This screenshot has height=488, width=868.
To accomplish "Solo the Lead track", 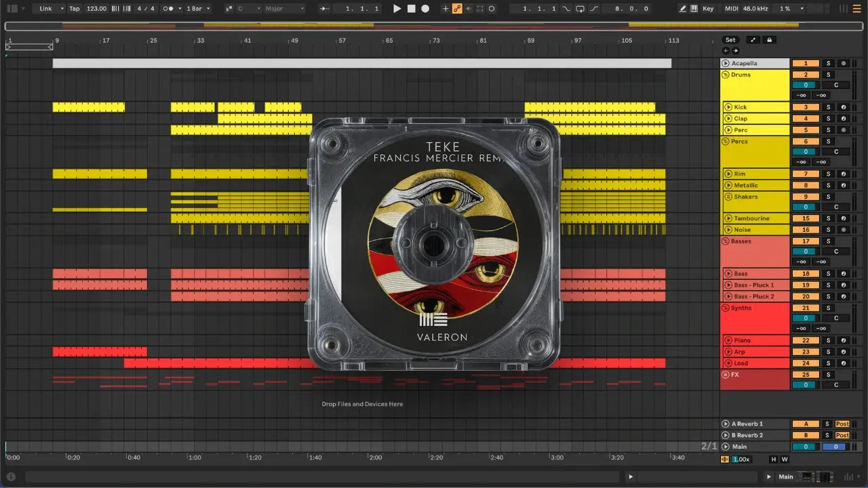I will [828, 363].
